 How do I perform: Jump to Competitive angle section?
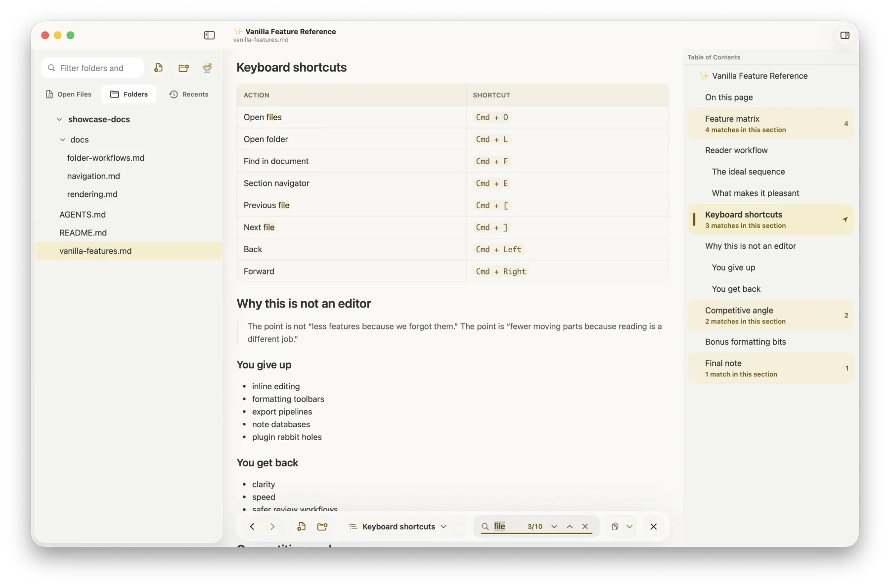click(770, 316)
